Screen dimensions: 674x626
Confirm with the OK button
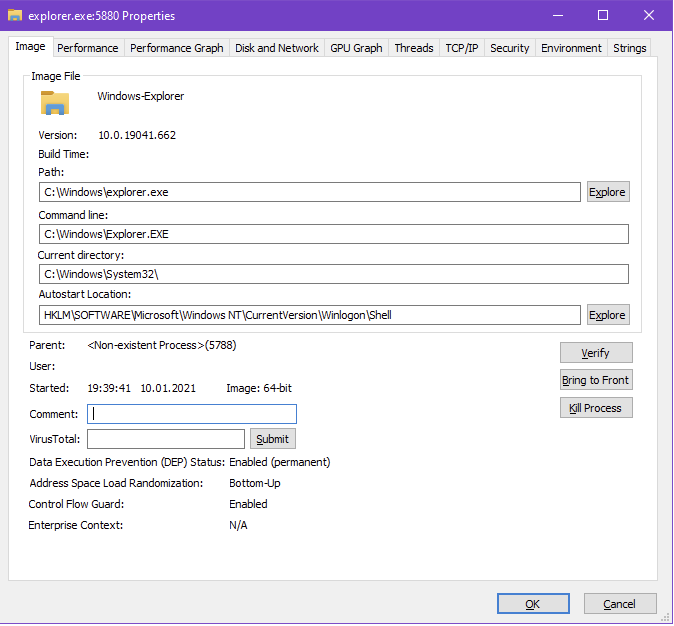533,604
